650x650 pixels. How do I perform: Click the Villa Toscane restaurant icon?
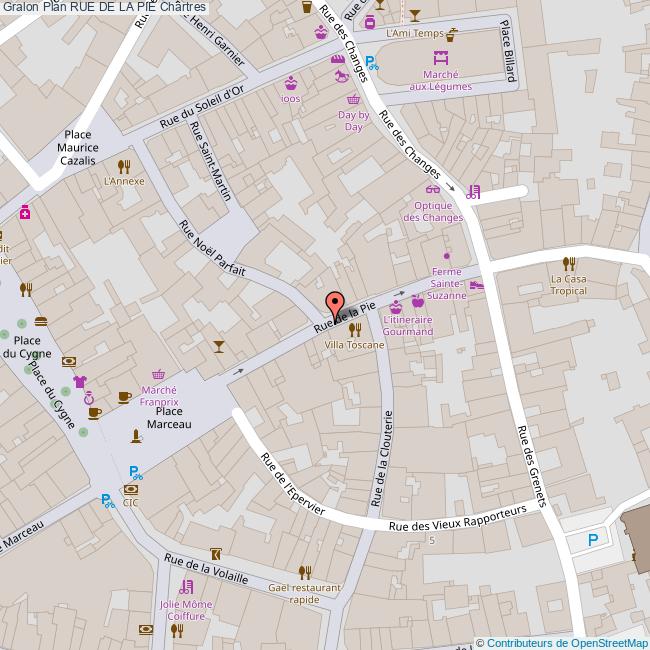354,329
